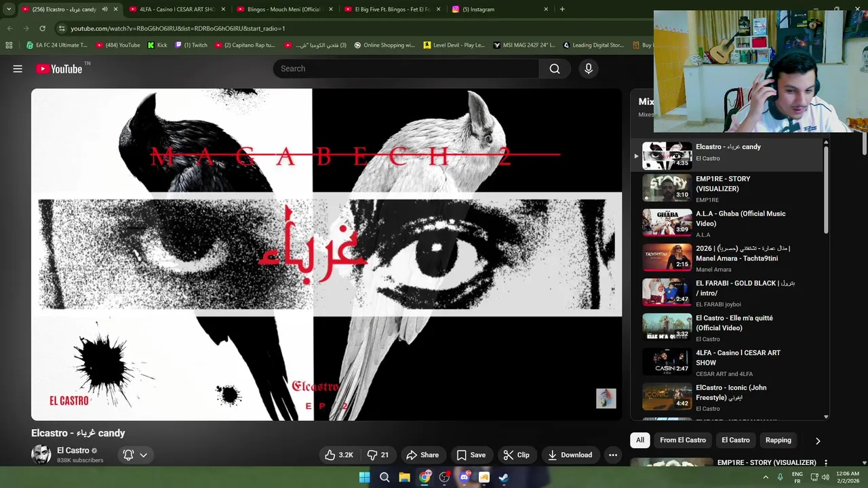Screen dimensions: 868x488
Task: Open the El Castro channel name link
Action: 73,450
